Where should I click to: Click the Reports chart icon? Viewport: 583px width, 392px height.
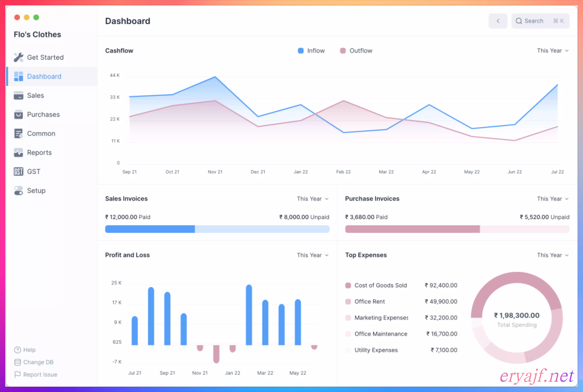tap(19, 152)
